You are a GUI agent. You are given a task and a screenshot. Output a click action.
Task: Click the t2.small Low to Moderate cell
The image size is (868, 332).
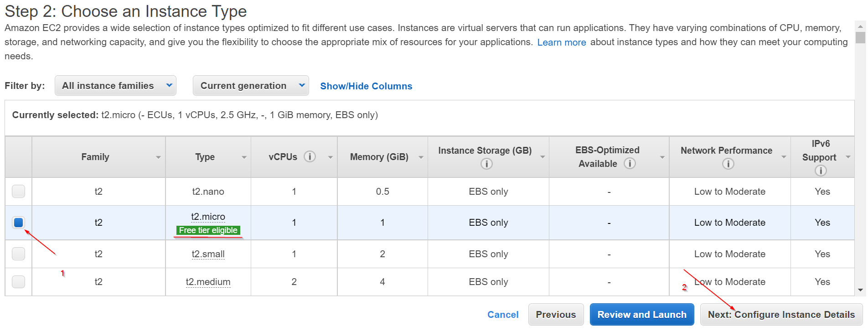tap(729, 254)
